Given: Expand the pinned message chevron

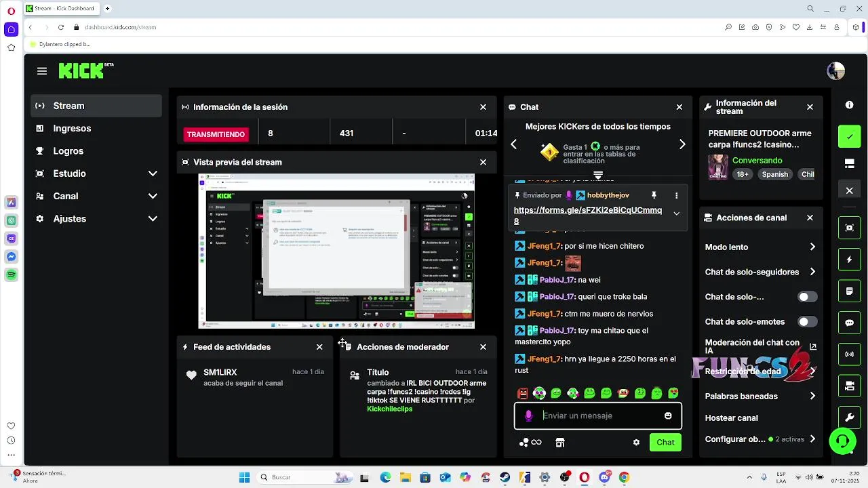Looking at the screenshot, I should [x=676, y=213].
